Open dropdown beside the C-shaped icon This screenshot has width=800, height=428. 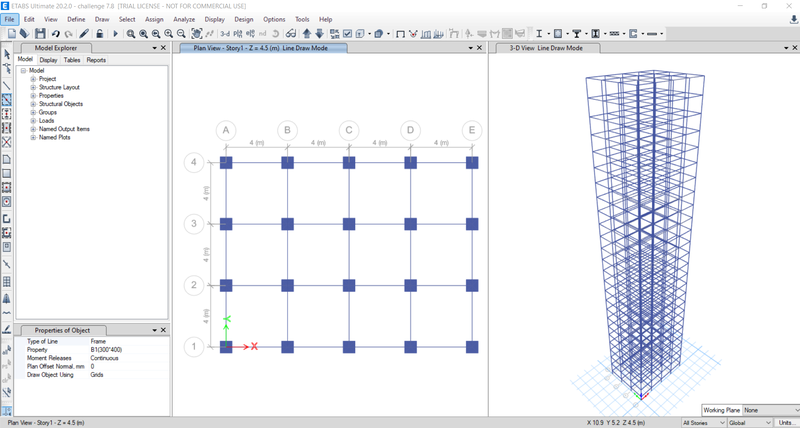pyautogui.click(x=642, y=34)
